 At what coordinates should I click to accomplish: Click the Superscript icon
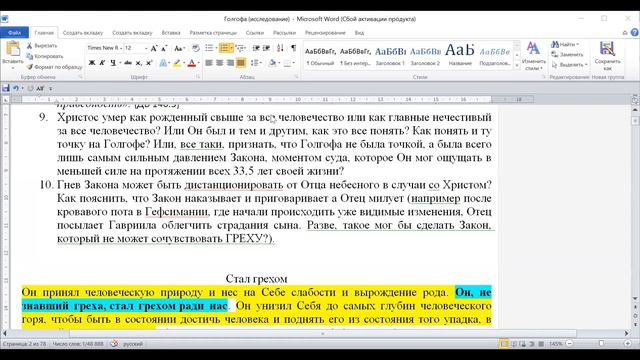point(149,63)
